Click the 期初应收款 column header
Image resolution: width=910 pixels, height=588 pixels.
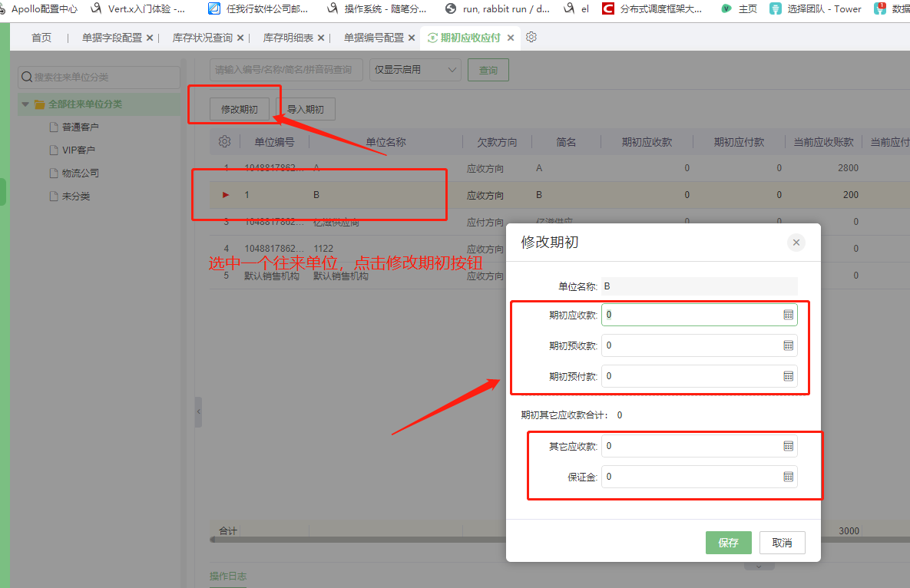pos(647,142)
